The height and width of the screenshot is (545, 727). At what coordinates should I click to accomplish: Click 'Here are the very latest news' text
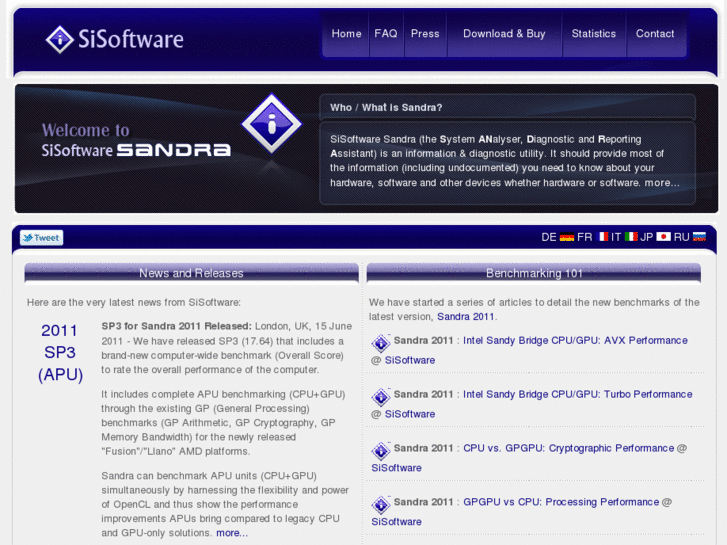pyautogui.click(x=134, y=302)
